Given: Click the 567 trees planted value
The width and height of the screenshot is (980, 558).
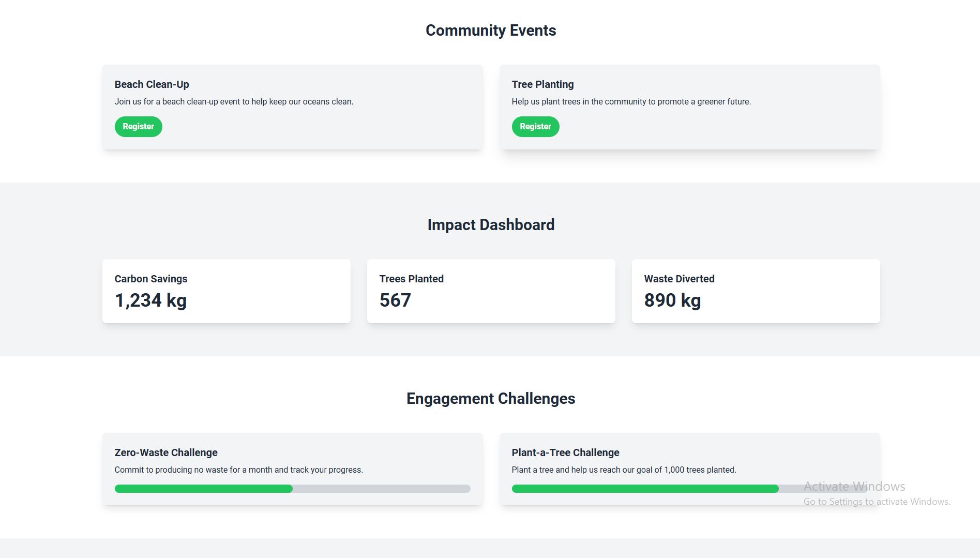Looking at the screenshot, I should point(395,300).
